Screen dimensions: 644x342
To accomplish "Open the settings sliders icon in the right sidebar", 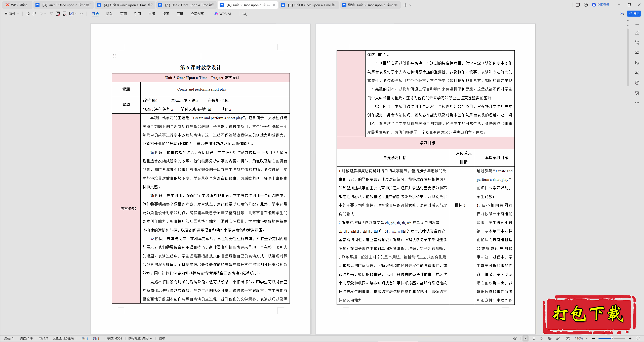I will (x=637, y=53).
